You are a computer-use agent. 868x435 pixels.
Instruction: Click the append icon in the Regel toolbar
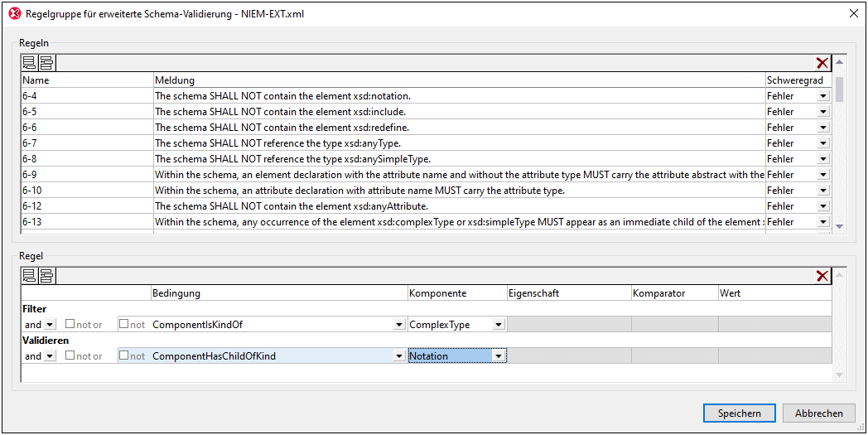29,276
